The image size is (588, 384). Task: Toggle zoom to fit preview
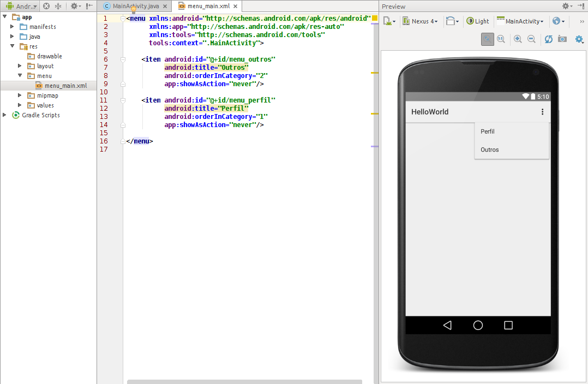click(487, 39)
